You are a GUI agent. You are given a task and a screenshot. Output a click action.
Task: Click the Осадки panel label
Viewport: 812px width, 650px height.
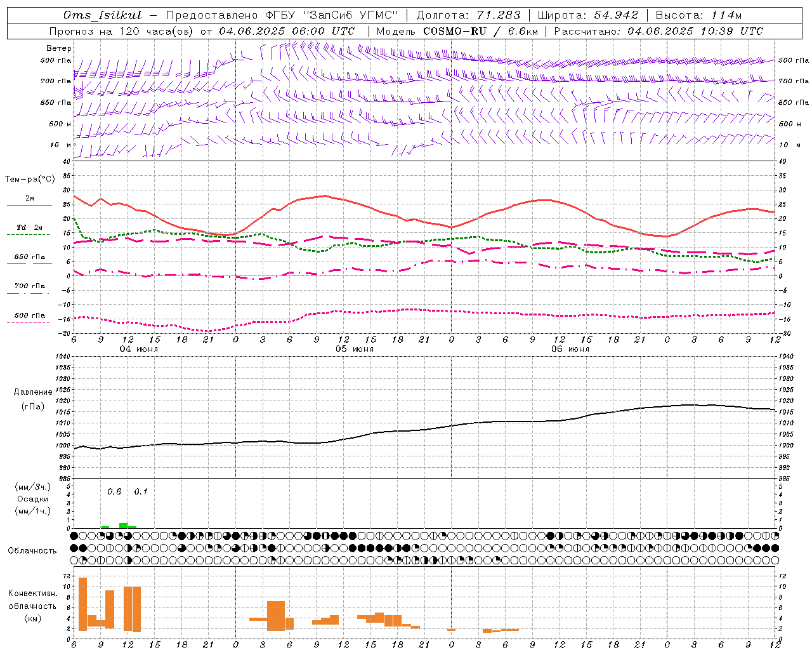point(33,499)
